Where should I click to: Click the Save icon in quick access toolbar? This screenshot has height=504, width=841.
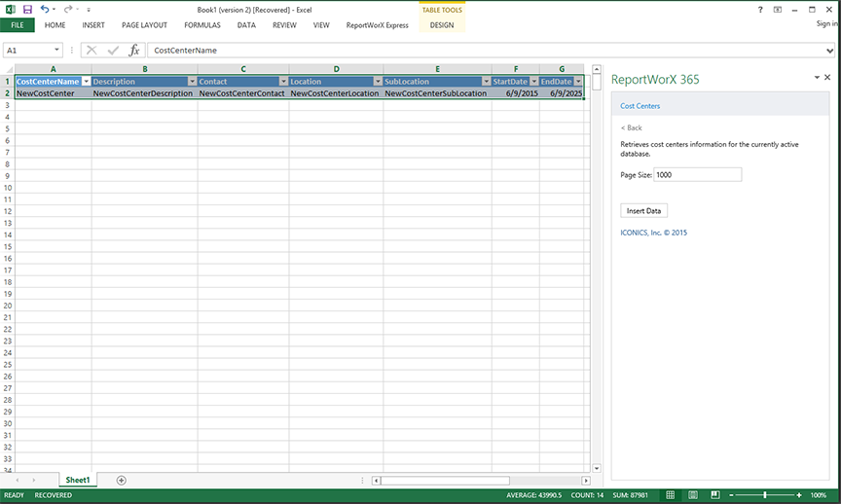27,9
